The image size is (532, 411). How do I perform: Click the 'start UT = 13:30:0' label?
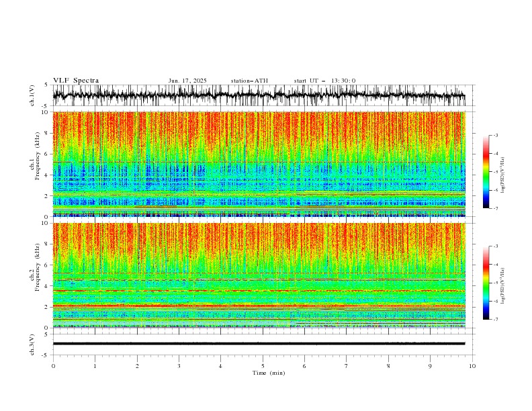pyautogui.click(x=324, y=81)
